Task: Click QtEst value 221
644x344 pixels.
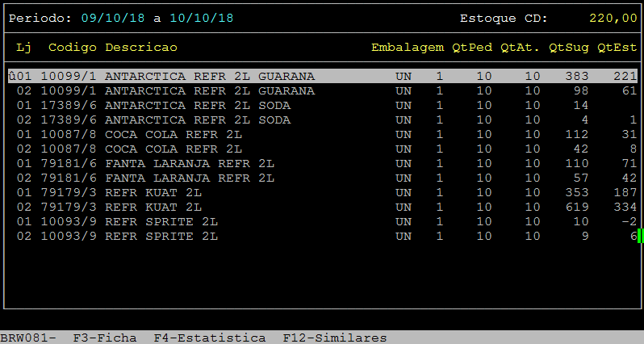Action: (x=625, y=76)
